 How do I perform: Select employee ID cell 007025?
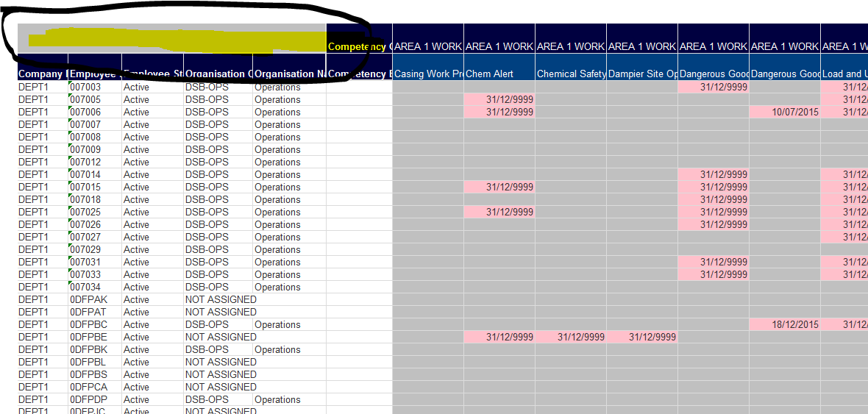click(x=95, y=212)
